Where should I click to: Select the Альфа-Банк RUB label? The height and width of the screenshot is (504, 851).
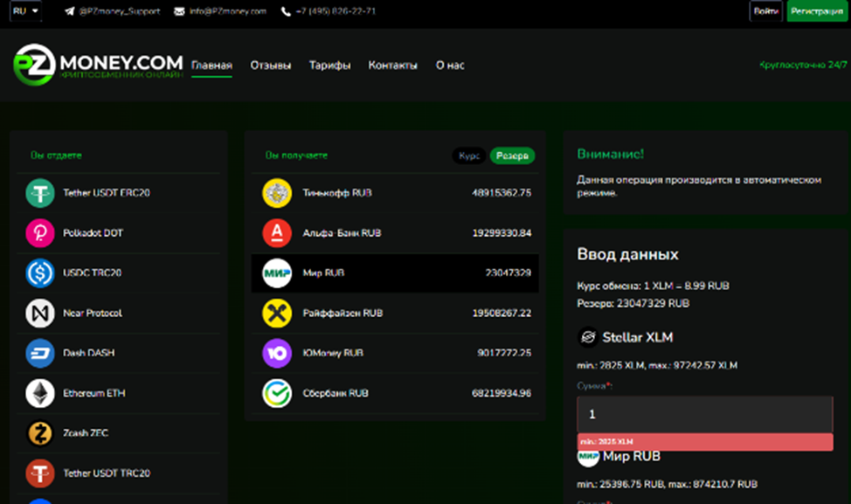(342, 233)
